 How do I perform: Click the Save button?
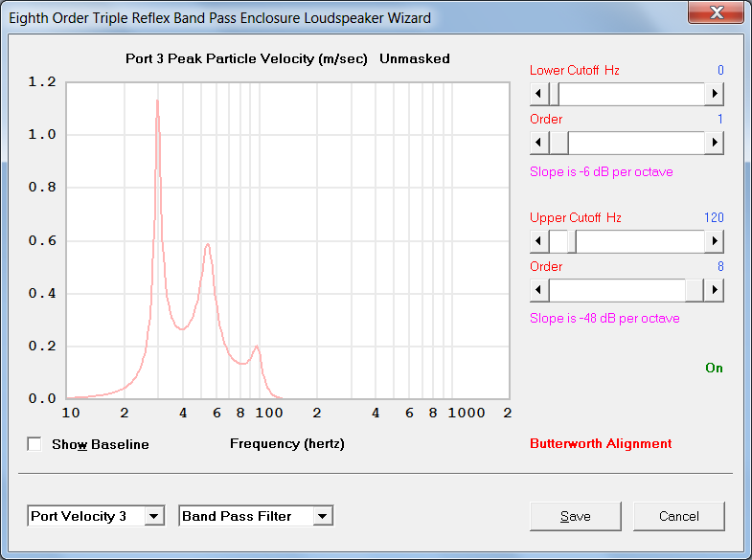tap(576, 516)
